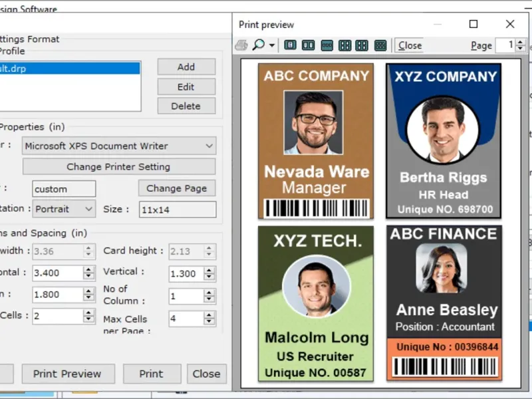Click the Close button in settings dialog
This screenshot has width=532, height=399.
pos(207,374)
